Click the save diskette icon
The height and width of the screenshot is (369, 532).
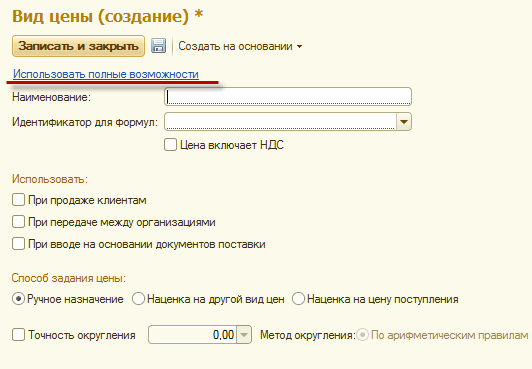158,46
